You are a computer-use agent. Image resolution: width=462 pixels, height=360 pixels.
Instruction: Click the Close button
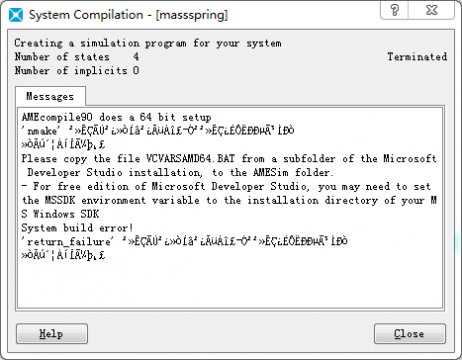click(410, 333)
